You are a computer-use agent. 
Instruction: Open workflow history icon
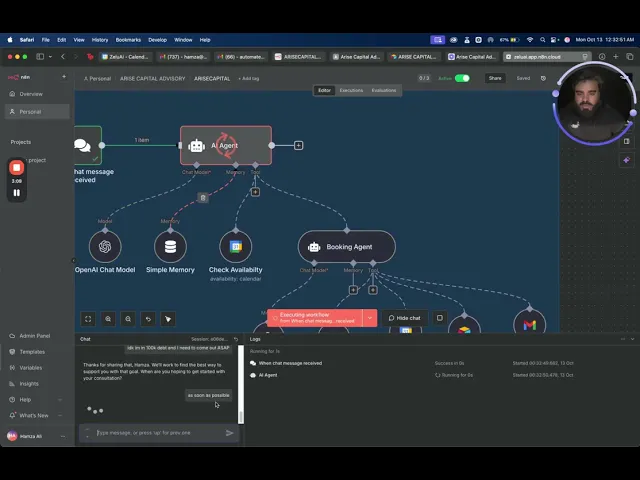543,78
